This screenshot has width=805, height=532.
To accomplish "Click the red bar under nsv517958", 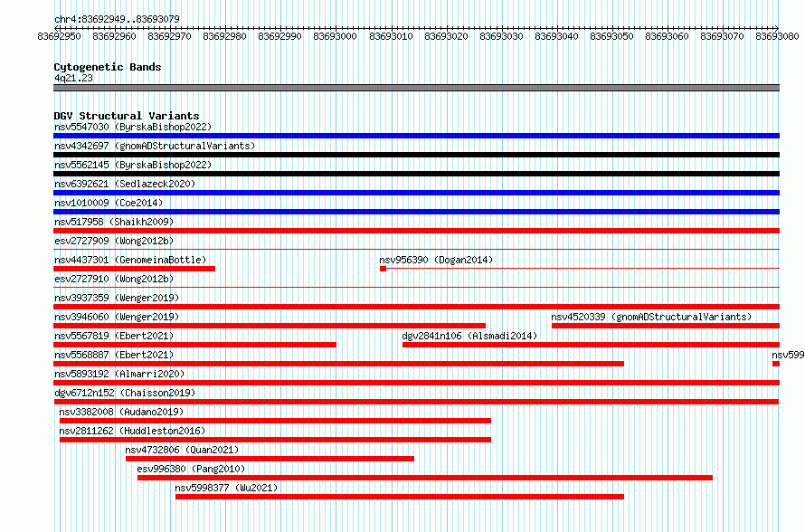I will coord(416,231).
